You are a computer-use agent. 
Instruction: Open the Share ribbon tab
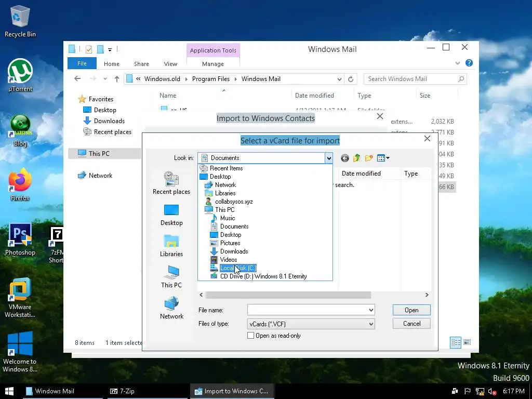pos(141,64)
